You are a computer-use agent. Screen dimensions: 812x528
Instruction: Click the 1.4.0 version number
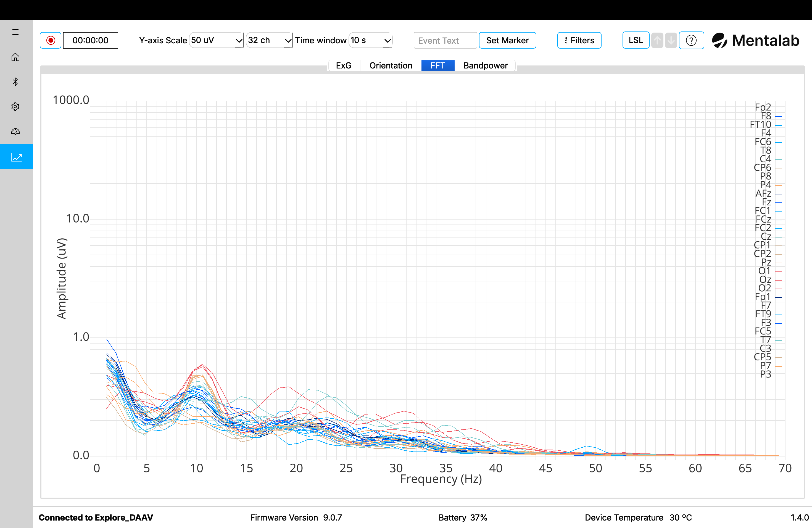[x=799, y=518]
